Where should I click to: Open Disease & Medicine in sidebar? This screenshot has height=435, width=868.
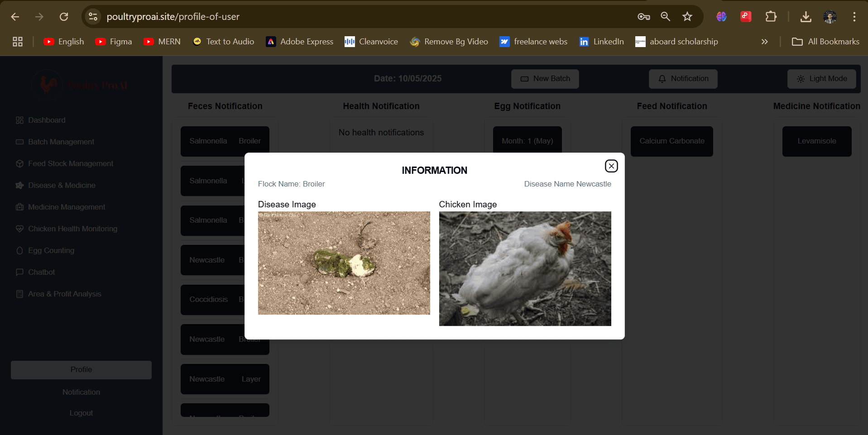coord(56,185)
